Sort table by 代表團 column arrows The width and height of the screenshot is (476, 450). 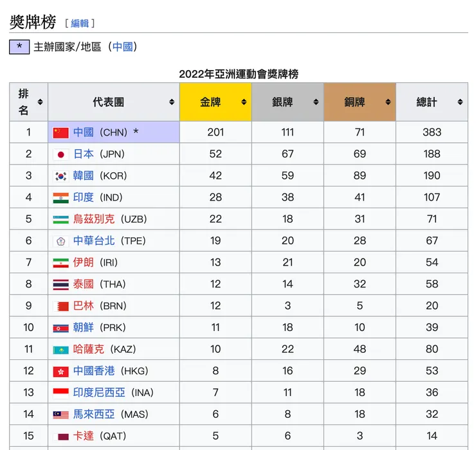172,102
